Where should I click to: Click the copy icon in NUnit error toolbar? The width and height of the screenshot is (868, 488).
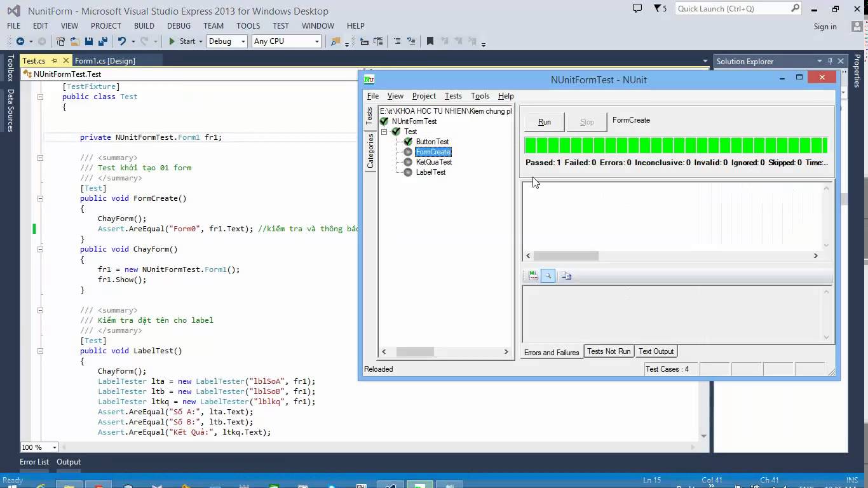click(566, 276)
